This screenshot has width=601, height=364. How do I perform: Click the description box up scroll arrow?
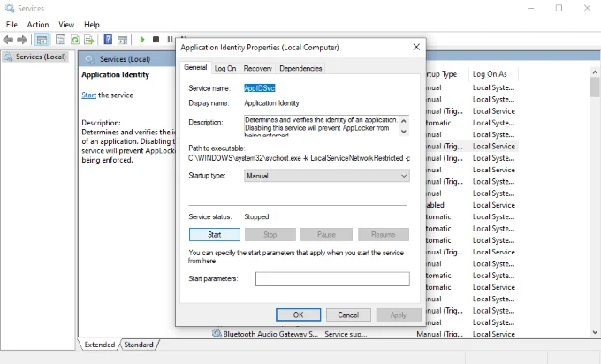(404, 121)
